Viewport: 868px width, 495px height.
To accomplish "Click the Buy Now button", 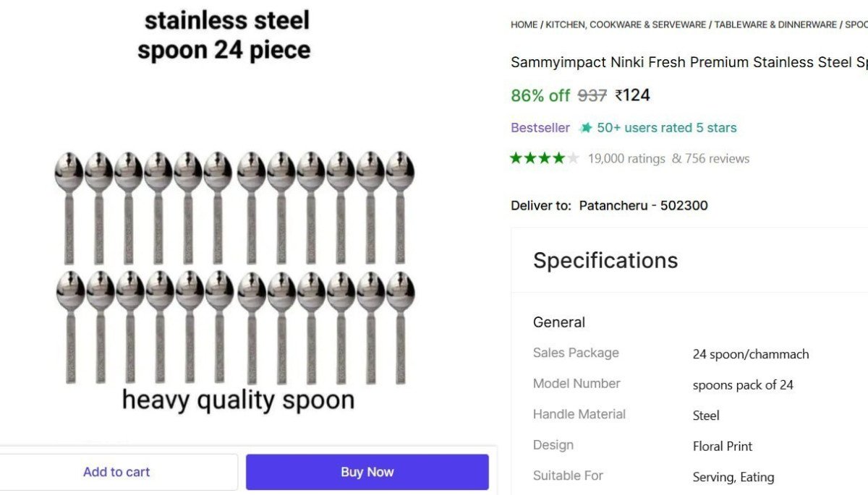I will (x=367, y=471).
